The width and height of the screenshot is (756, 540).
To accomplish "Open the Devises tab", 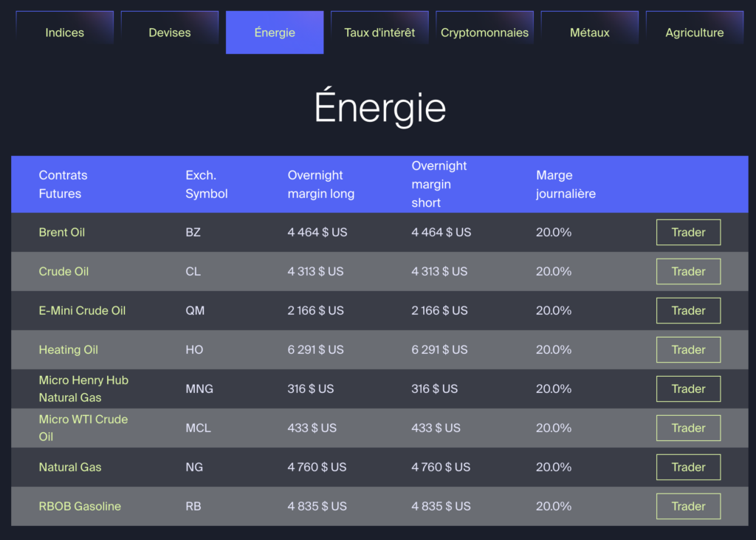I will (170, 33).
